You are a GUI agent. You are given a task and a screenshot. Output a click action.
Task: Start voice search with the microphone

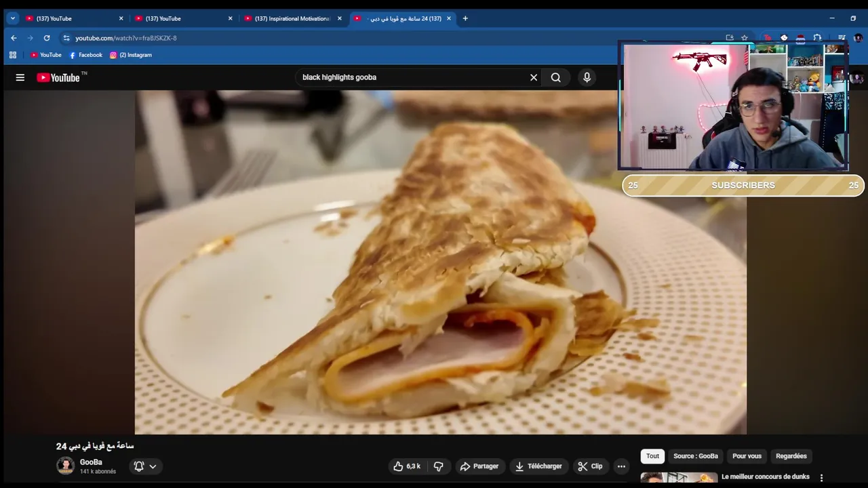tap(587, 77)
